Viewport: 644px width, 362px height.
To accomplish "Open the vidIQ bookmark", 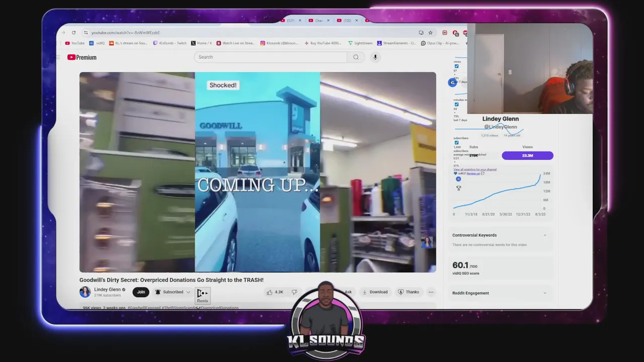I will point(97,43).
